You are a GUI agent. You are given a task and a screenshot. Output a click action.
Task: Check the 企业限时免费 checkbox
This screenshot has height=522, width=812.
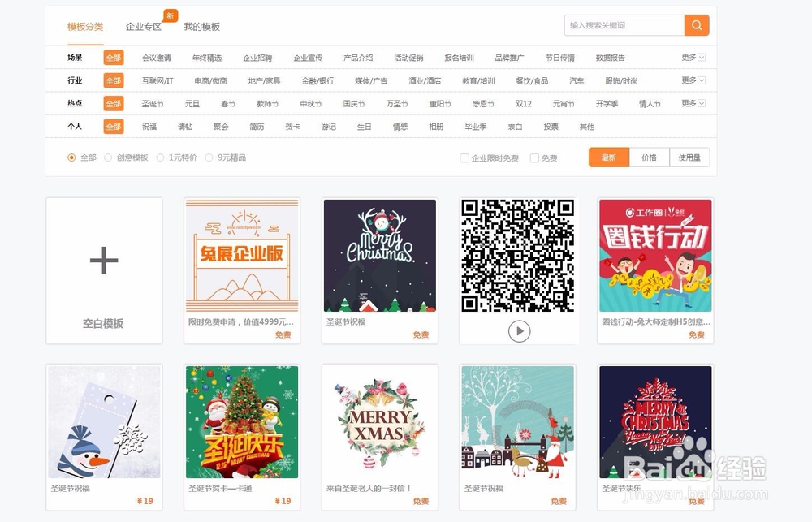pyautogui.click(x=464, y=158)
